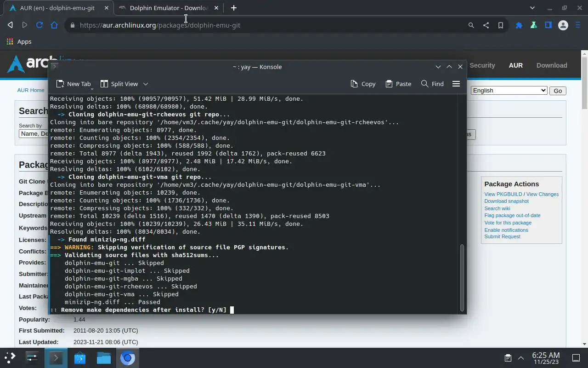Click Copy in Konsole toolbar

[x=363, y=84]
